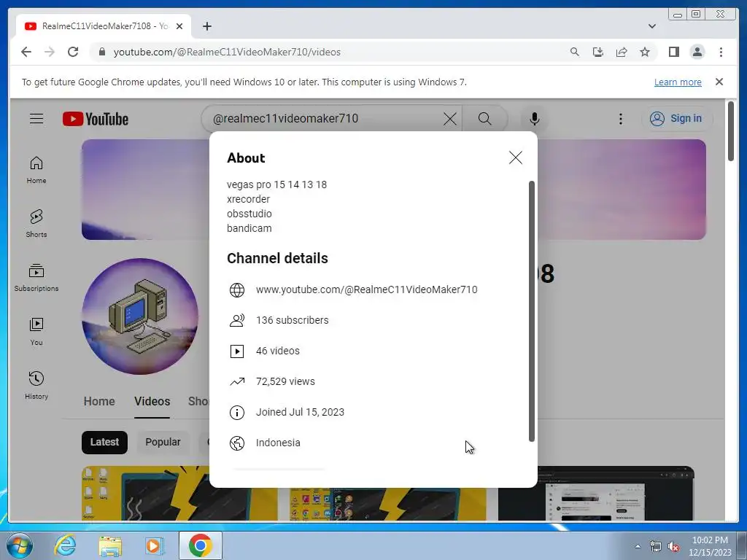This screenshot has height=560, width=747.
Task: Click the subscribers icon in channel details
Action: (237, 321)
